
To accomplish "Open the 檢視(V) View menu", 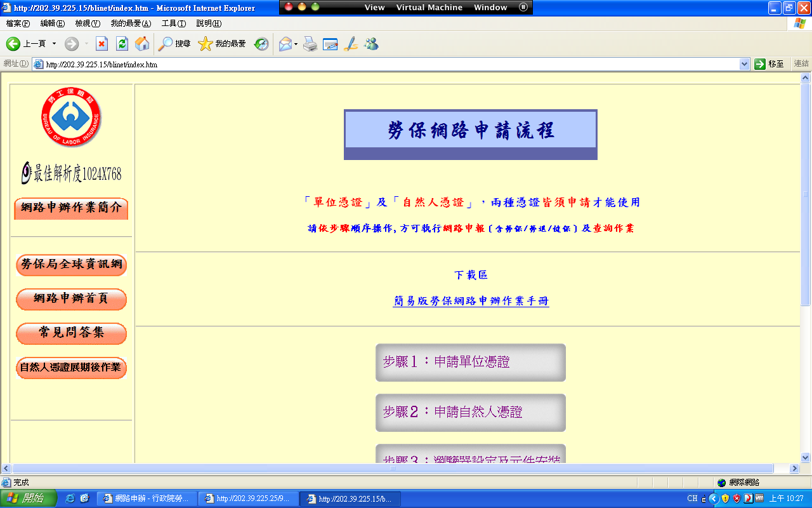I will (x=88, y=23).
